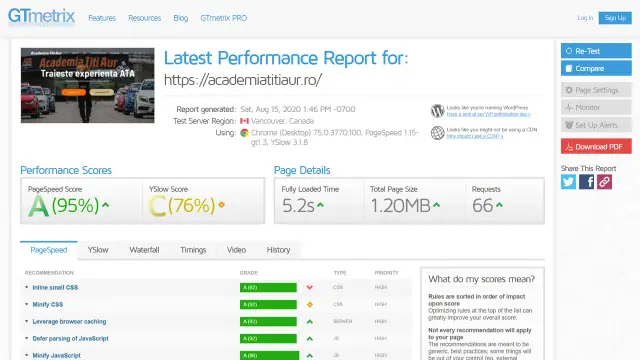
Task: Expand Inline small CSS recommendation
Action: click(x=55, y=287)
